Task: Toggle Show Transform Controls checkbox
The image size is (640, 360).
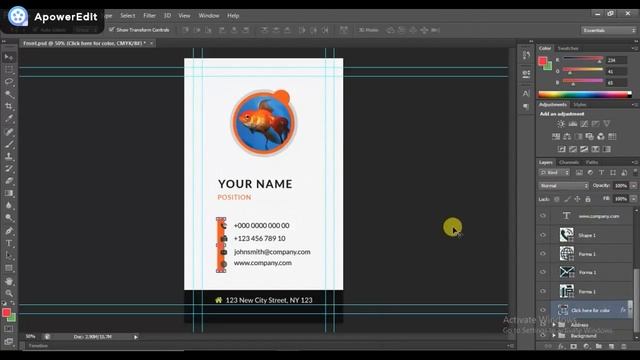Action: (112, 30)
